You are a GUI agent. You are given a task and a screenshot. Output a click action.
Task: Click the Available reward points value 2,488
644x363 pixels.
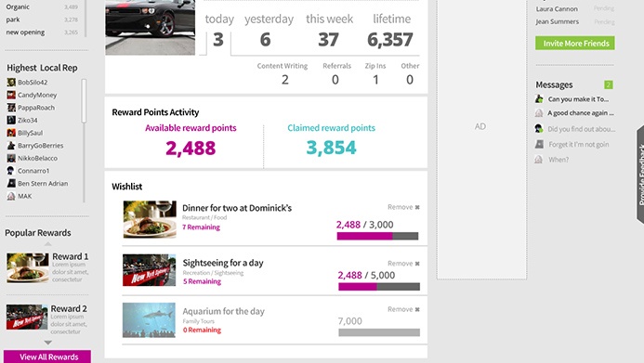tap(191, 148)
